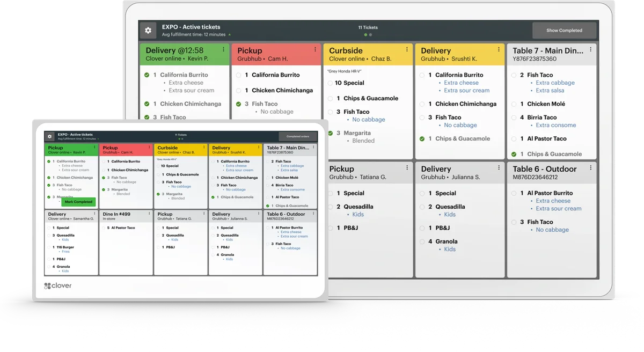The width and height of the screenshot is (644, 352).
Task: Open Table 6 - Outdoor ticket menu on large tablet
Action: (590, 168)
